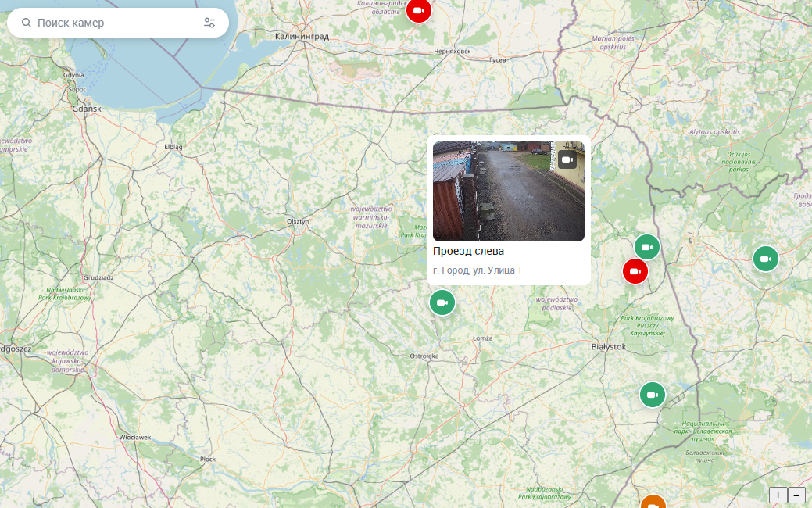812x508 pixels.
Task: Zoom in with the plus button
Action: coord(778,495)
